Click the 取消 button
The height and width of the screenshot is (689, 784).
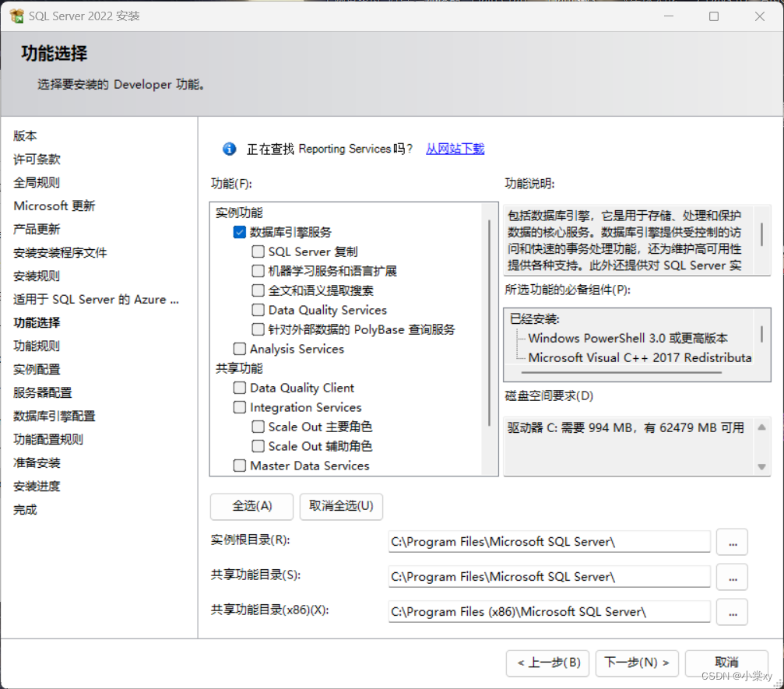pyautogui.click(x=726, y=663)
